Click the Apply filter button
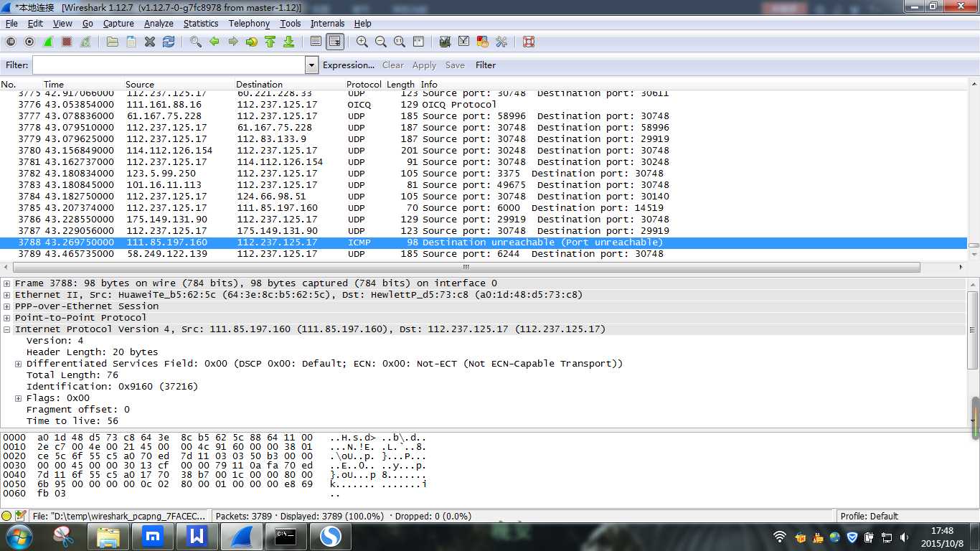980x551 pixels. pos(424,65)
